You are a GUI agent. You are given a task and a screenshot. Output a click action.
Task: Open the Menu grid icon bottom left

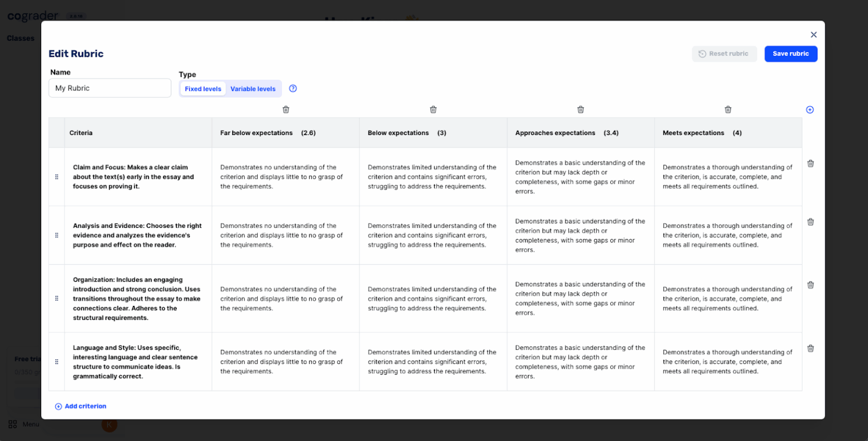12,424
